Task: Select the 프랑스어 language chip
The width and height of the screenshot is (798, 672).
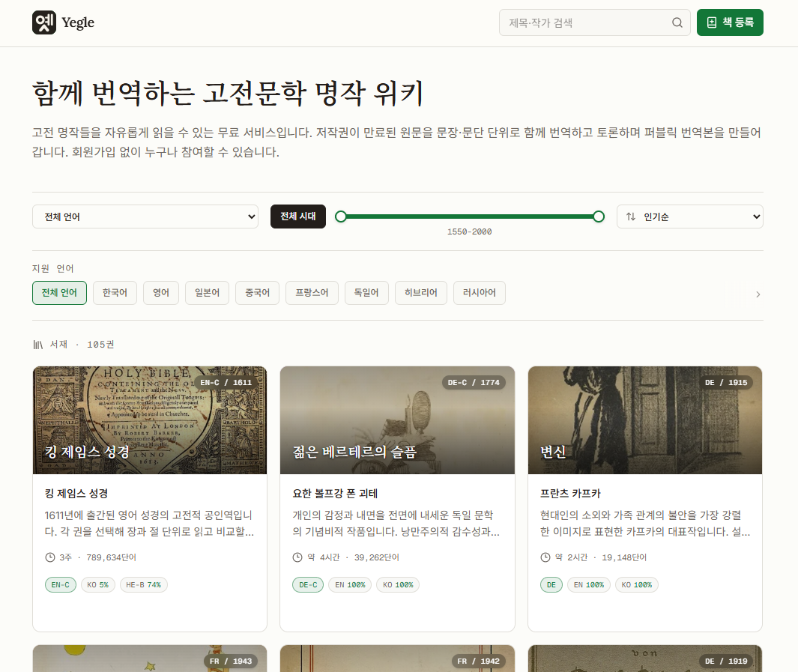Action: (x=312, y=293)
